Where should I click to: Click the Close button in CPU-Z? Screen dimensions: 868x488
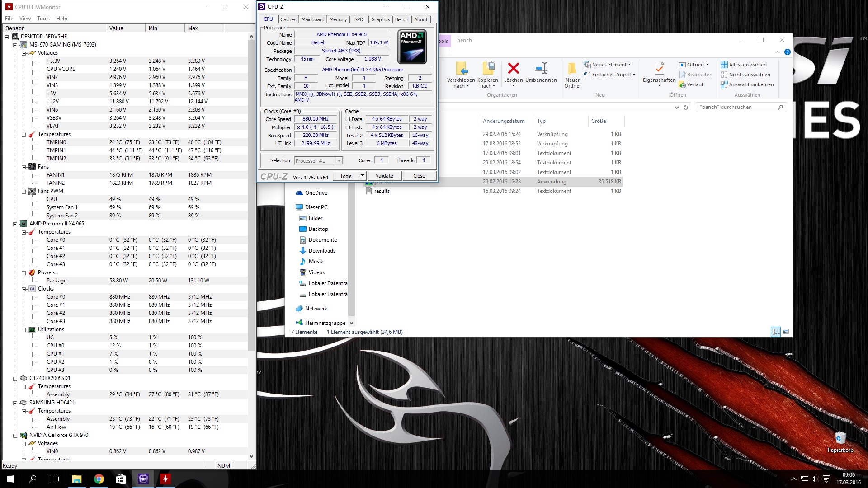pos(419,176)
